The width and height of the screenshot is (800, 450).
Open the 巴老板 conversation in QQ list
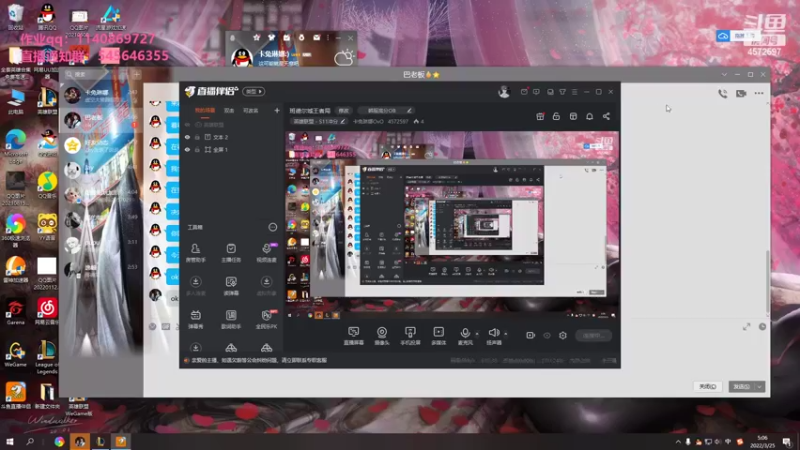tap(101, 120)
